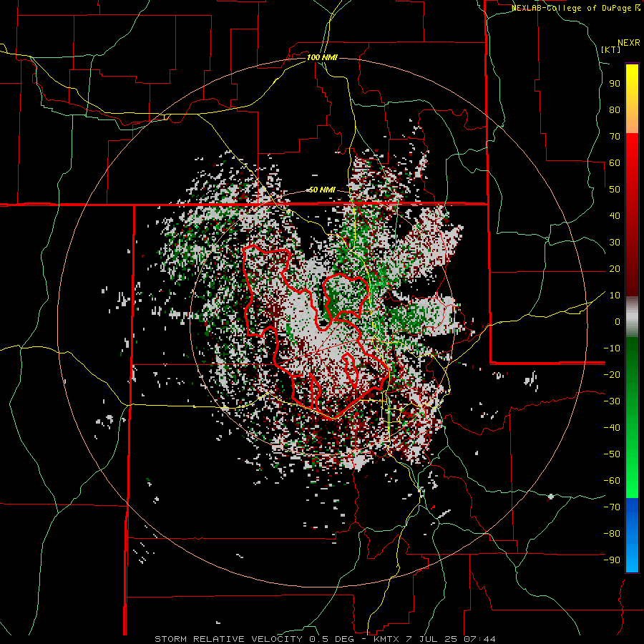Click the -60 value on the scale
The image size is (644, 644).
click(612, 481)
